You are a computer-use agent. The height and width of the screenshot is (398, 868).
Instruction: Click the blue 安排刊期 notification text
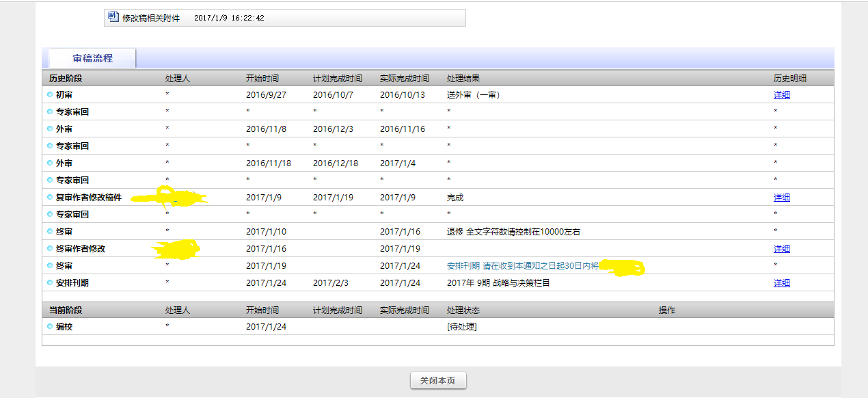coord(522,266)
